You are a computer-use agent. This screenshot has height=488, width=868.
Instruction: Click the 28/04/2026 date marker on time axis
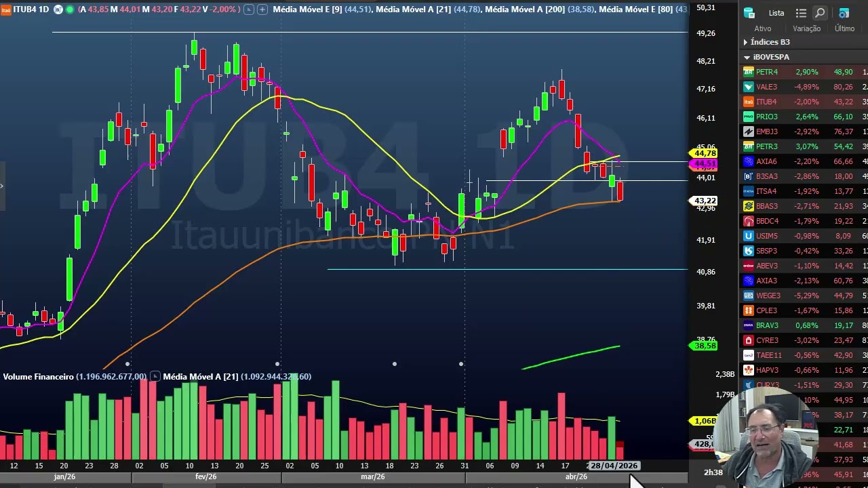pyautogui.click(x=614, y=466)
